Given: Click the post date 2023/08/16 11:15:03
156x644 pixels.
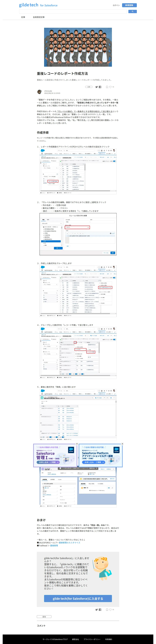Looking at the screenshot, I should [x=52, y=93].
